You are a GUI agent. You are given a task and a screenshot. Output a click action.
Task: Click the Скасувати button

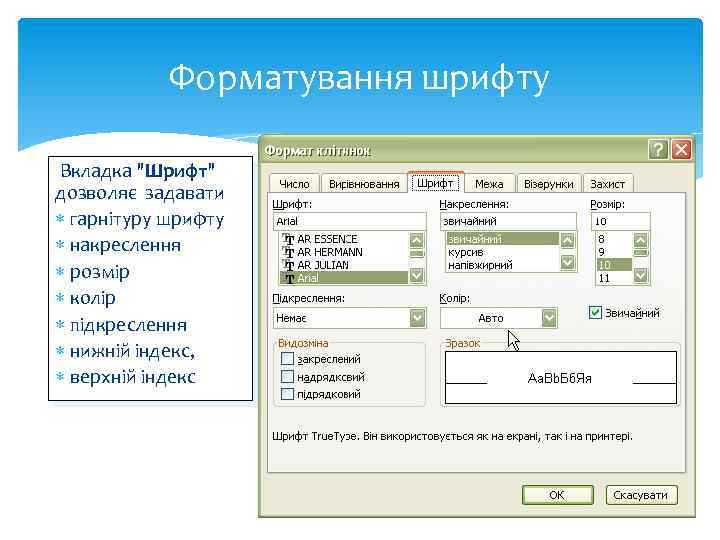pos(641,495)
